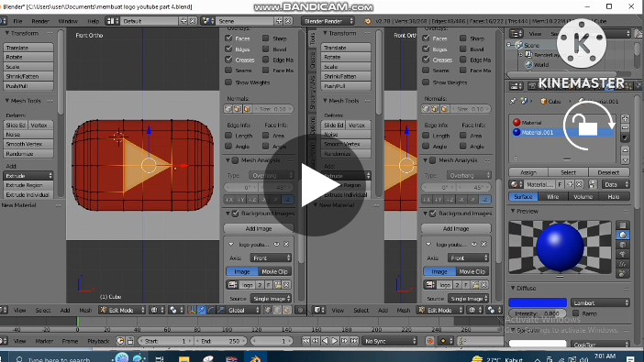Open Blender from the Windows taskbar

point(255,358)
